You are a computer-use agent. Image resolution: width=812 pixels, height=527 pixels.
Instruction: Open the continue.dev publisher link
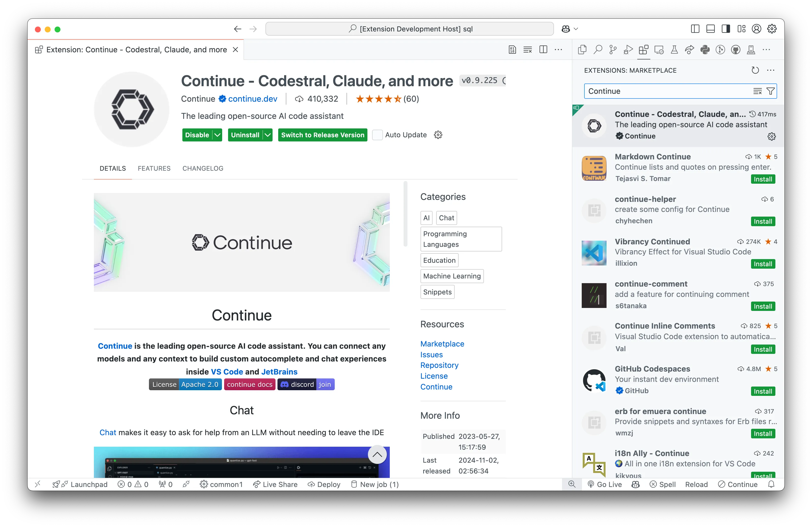(252, 99)
